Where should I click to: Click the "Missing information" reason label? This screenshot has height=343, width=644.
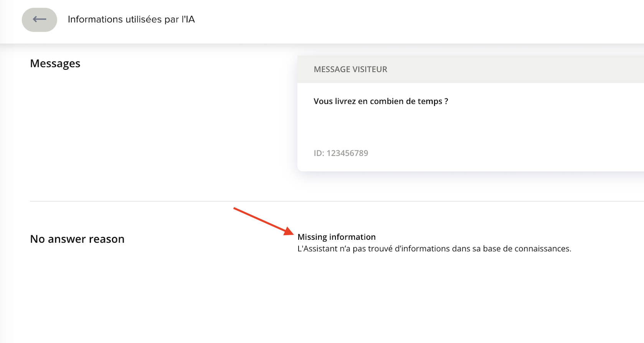click(336, 237)
